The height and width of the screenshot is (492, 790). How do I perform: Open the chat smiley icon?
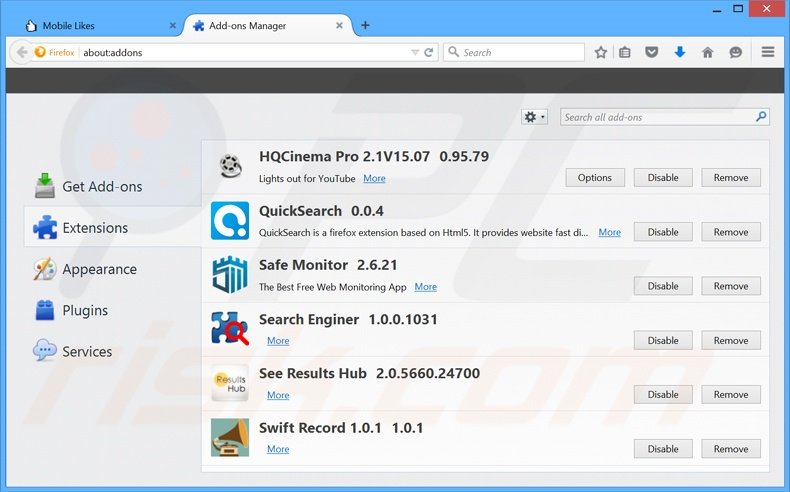click(x=736, y=52)
